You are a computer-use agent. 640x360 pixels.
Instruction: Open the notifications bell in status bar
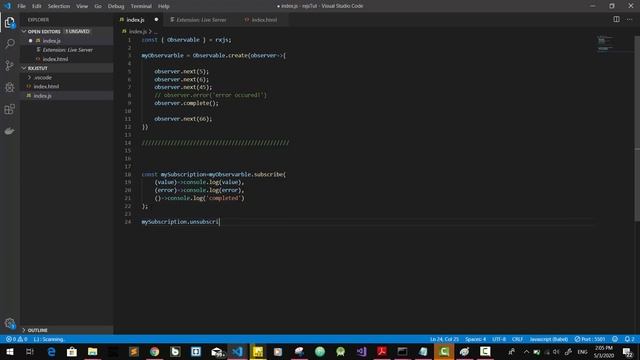629,339
